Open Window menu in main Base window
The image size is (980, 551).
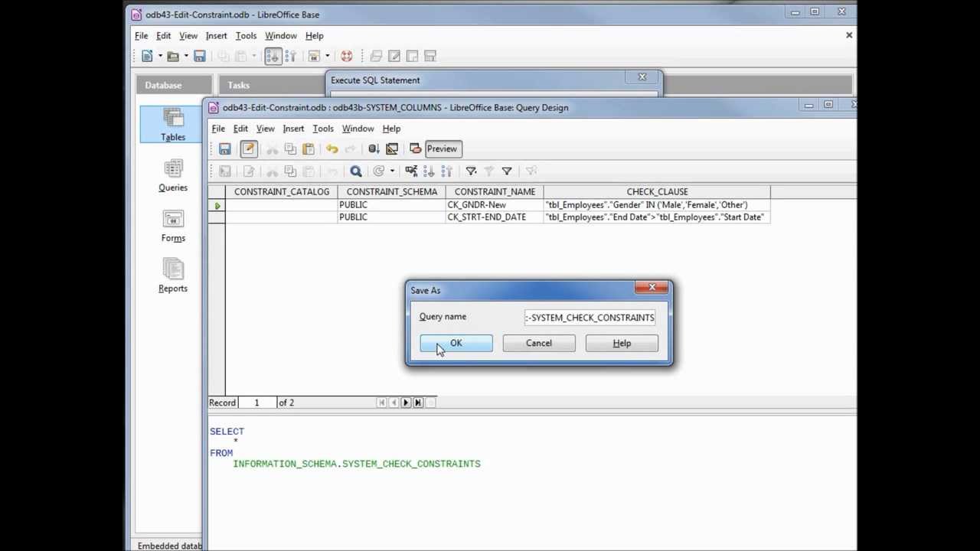[281, 35]
